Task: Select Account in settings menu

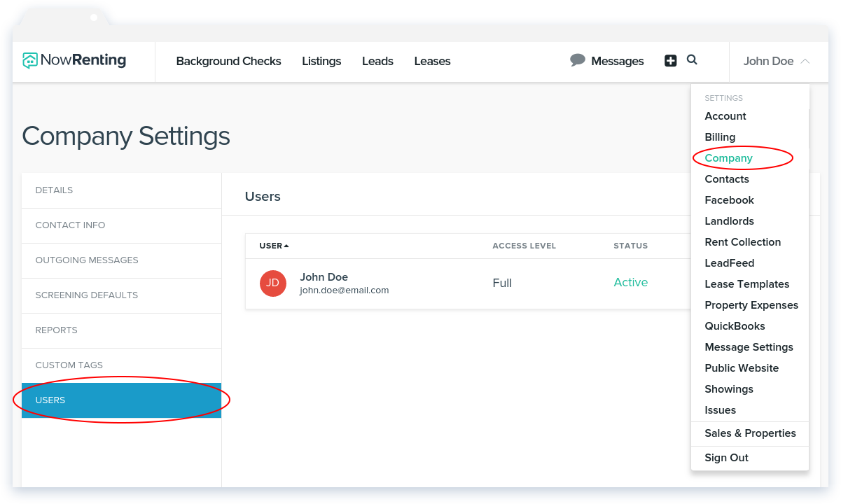Action: point(725,116)
